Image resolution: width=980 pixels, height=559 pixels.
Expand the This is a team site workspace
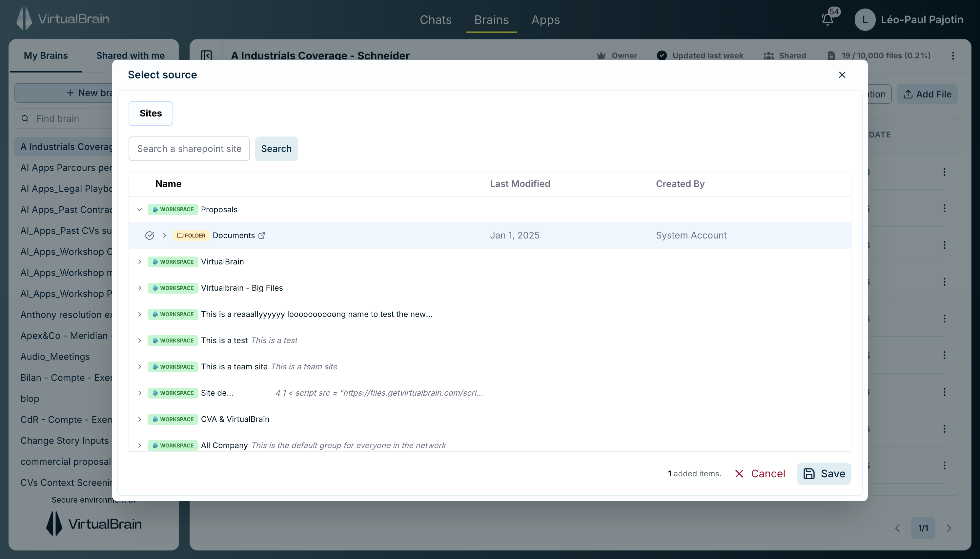140,367
